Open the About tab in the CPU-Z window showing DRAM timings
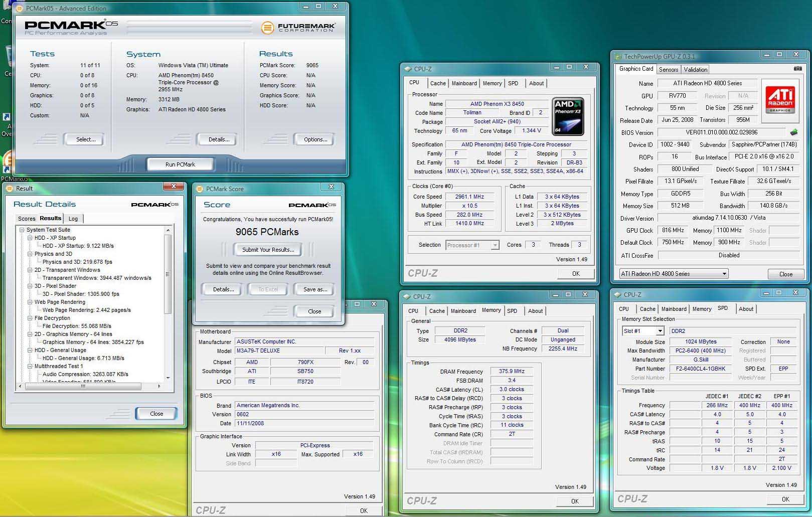The height and width of the screenshot is (517, 812). tap(535, 311)
